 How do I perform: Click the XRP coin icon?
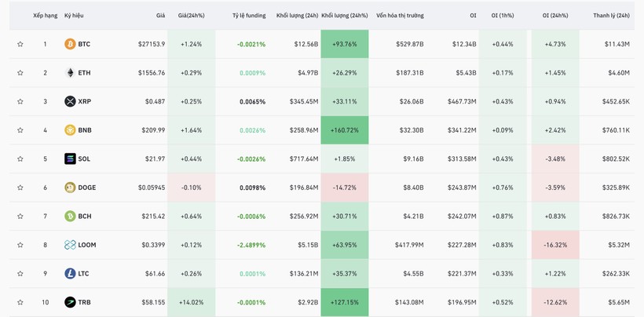click(x=70, y=102)
